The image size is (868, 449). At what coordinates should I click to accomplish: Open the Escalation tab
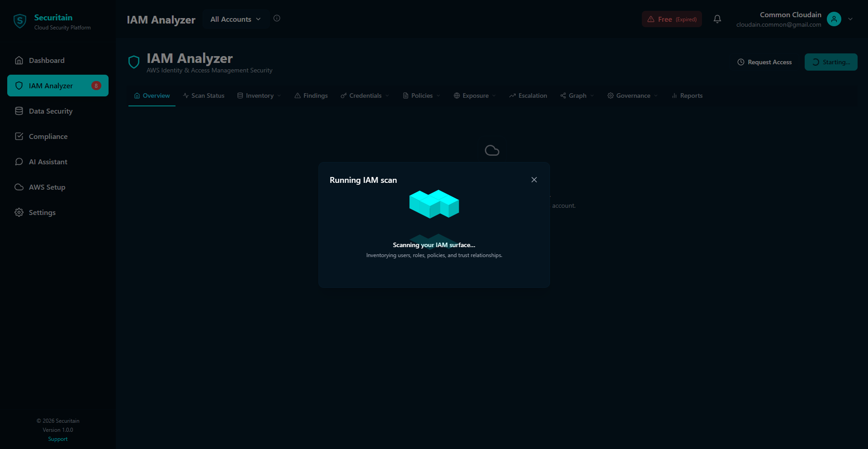(528, 96)
